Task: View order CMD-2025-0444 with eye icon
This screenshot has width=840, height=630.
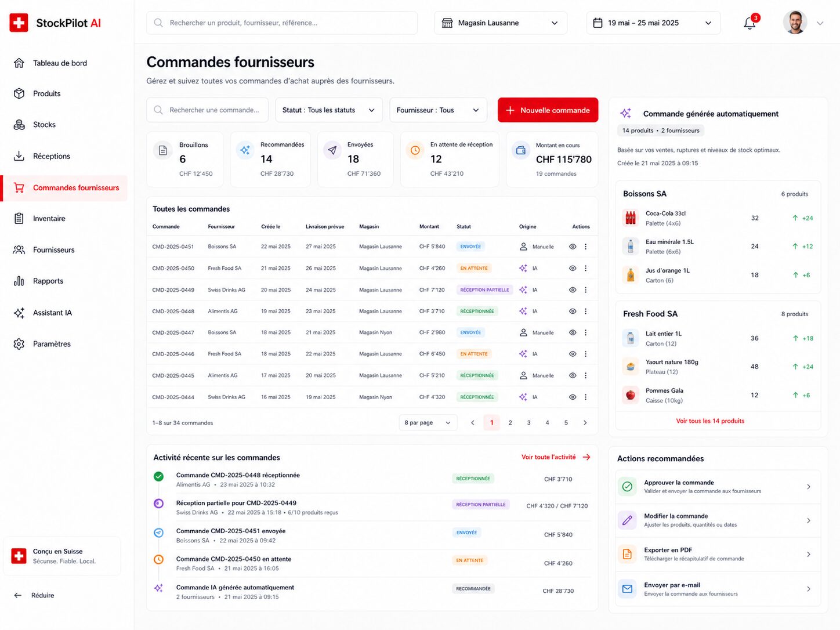Action: click(573, 397)
